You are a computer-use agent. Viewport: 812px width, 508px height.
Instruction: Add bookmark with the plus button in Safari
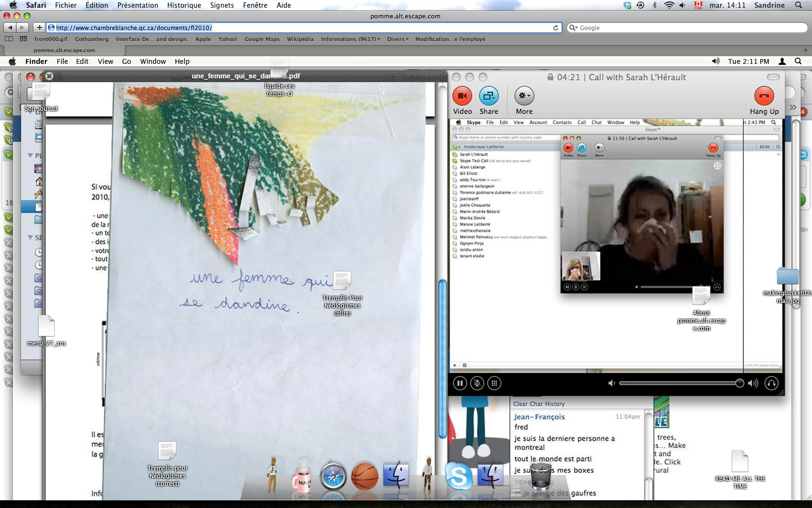(x=39, y=28)
